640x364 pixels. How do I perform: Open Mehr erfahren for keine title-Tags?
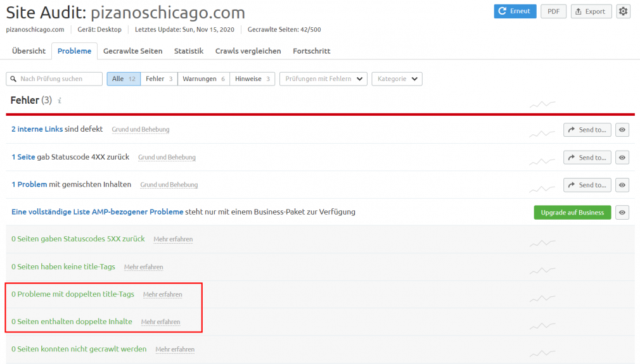point(144,267)
